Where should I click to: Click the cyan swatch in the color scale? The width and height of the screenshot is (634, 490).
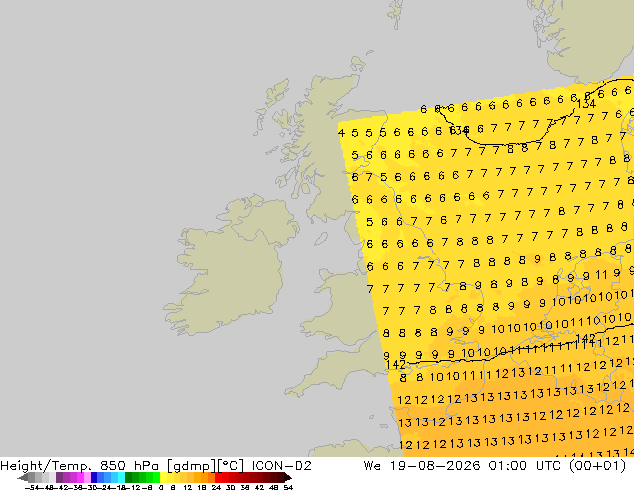(x=121, y=477)
